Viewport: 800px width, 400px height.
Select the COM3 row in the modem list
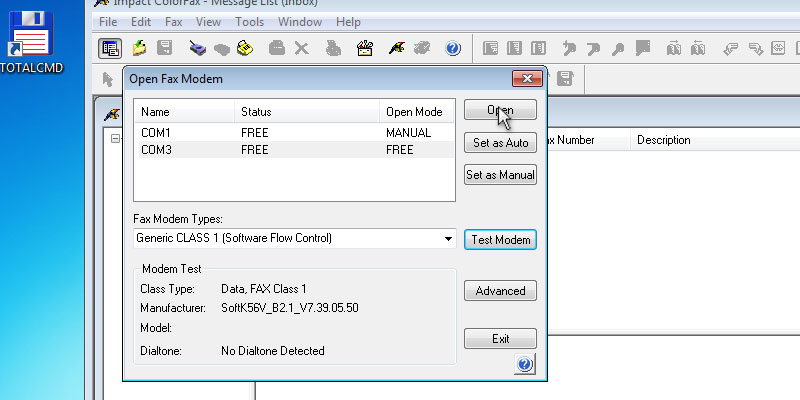coord(290,149)
